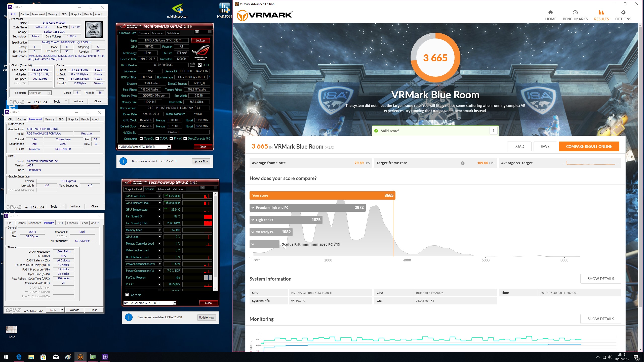
Task: Open nvidiaInspector desktop shortcut
Action: click(x=177, y=11)
